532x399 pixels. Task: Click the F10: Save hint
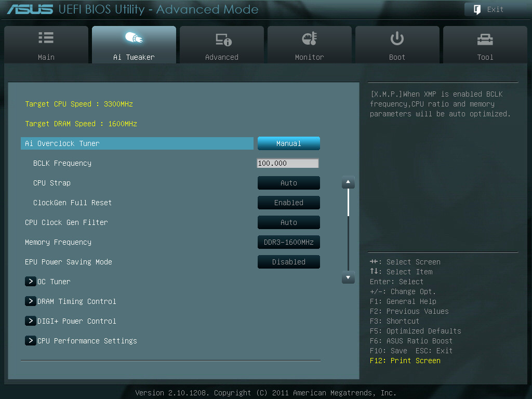(x=389, y=351)
